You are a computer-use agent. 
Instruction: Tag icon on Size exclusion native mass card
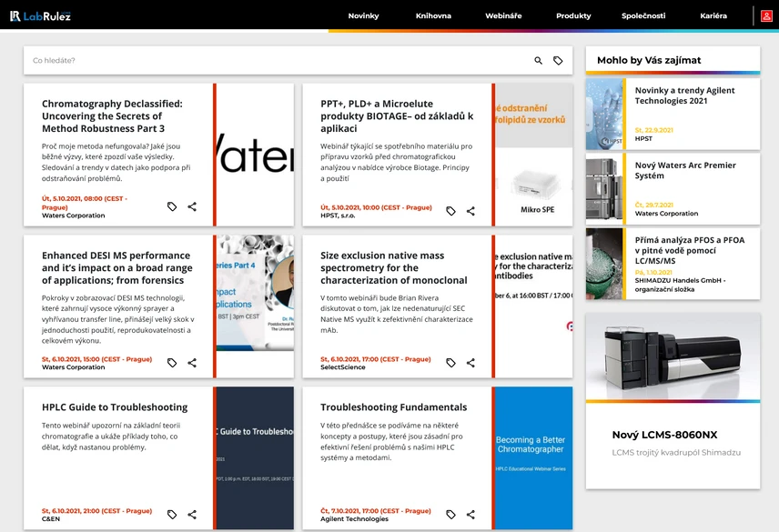click(x=450, y=363)
